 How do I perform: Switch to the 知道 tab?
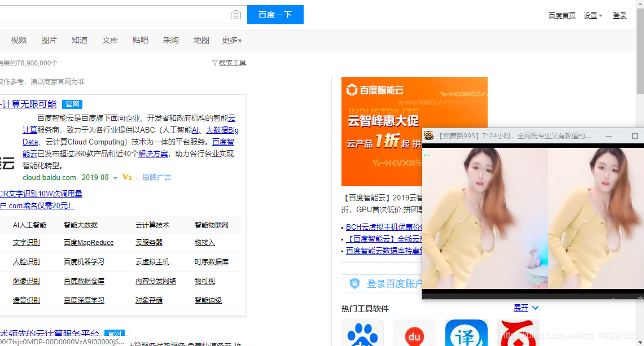[79, 40]
